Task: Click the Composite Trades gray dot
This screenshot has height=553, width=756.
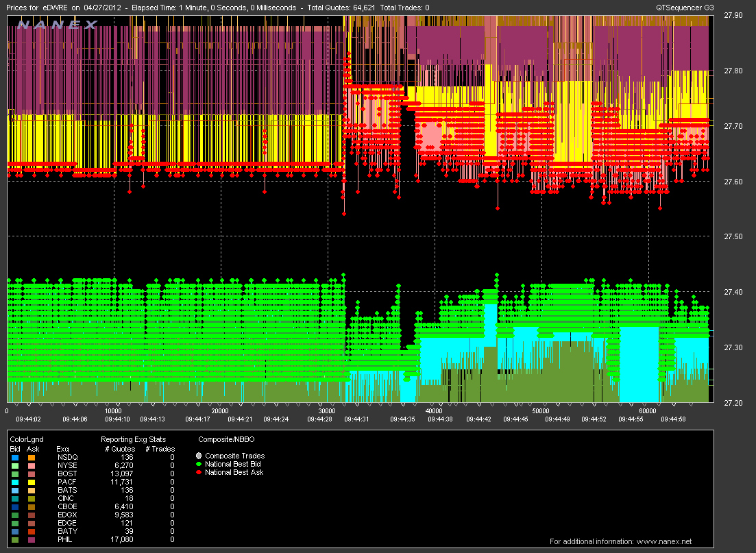Action: click(x=199, y=456)
